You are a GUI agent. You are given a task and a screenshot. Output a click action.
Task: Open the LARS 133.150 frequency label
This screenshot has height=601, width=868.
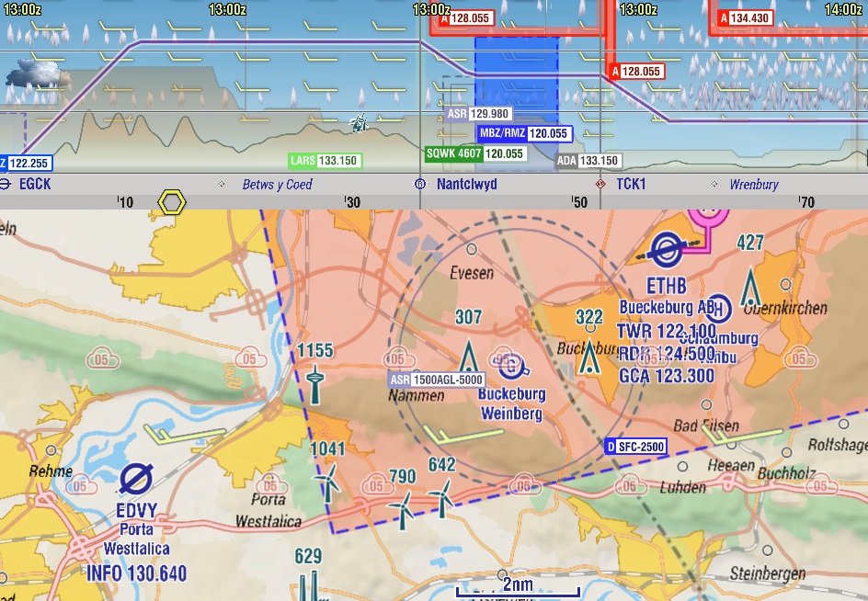pos(325,161)
